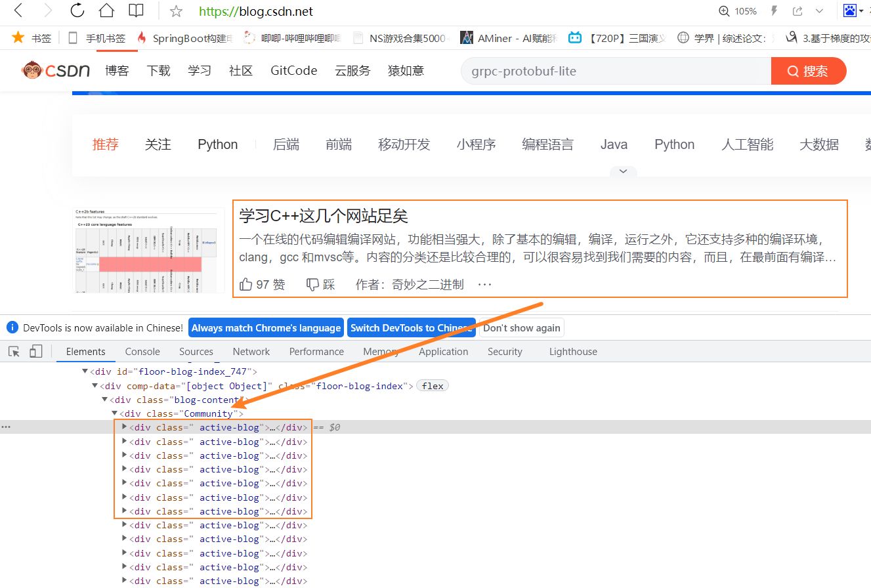Open the browser home page icon
The image size is (871, 588).
106,10
